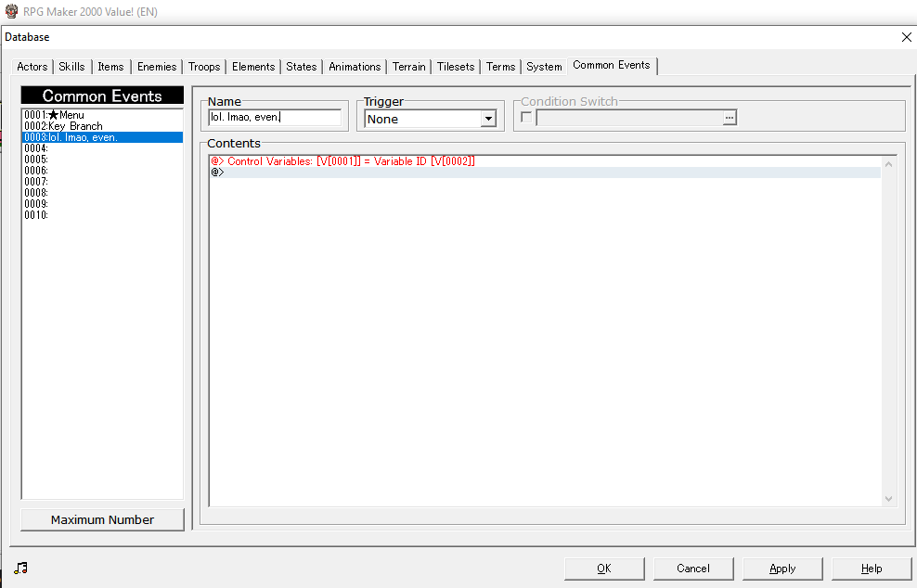The image size is (917, 588).
Task: Click the Condition Switch ellipsis button
Action: [x=730, y=118]
